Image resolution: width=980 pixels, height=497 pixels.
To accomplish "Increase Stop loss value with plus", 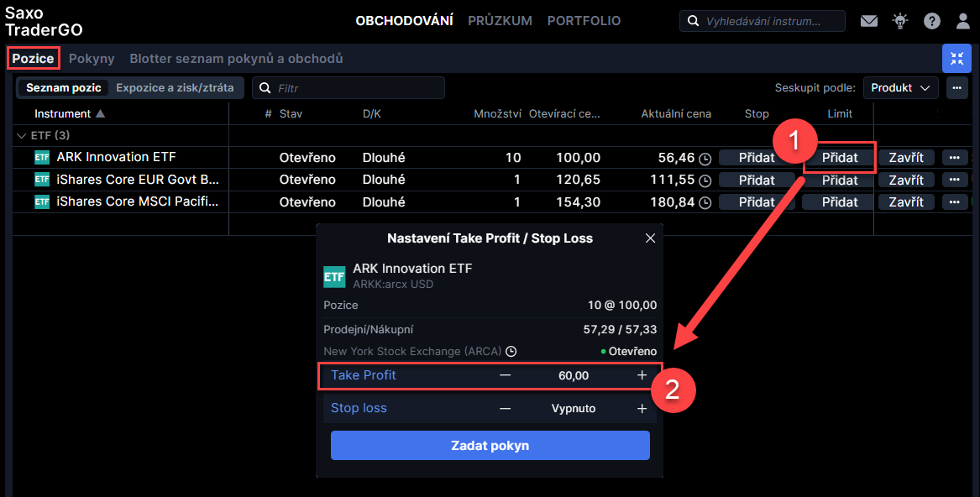I will tap(642, 408).
